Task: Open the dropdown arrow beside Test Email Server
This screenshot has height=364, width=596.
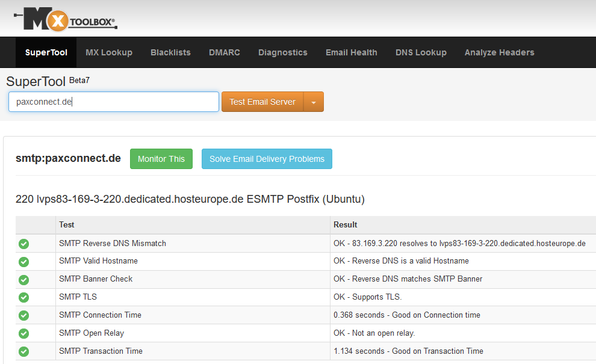Action: tap(314, 102)
